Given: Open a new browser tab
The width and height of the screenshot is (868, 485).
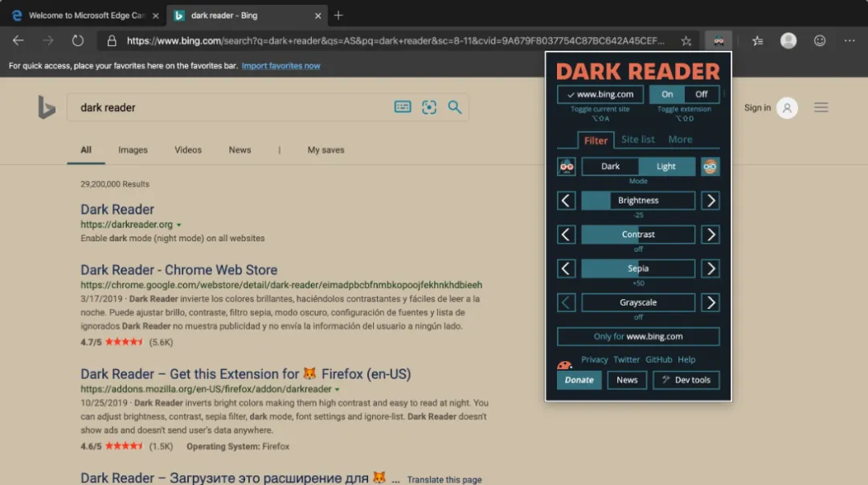Looking at the screenshot, I should [x=338, y=15].
